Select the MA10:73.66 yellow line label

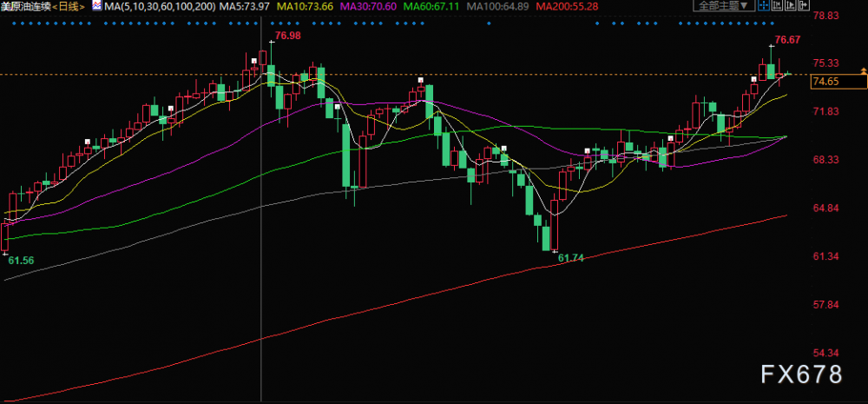tap(306, 7)
